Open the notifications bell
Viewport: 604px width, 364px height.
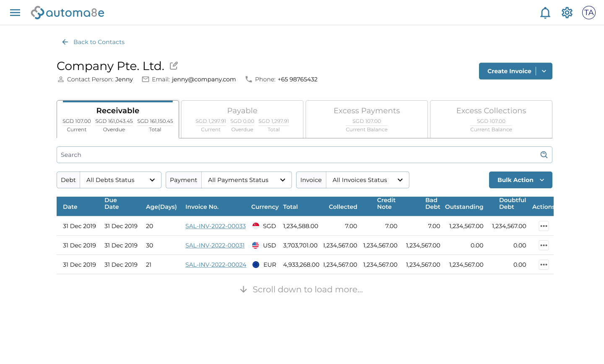tap(545, 13)
